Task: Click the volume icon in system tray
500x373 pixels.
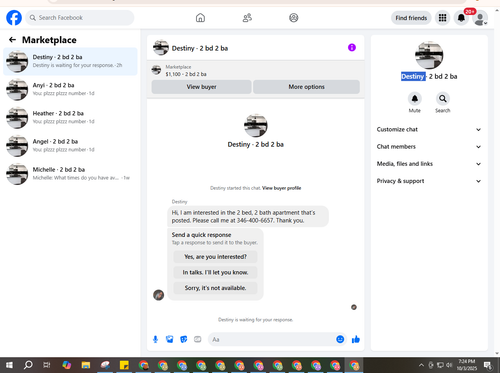Action: coord(449,365)
